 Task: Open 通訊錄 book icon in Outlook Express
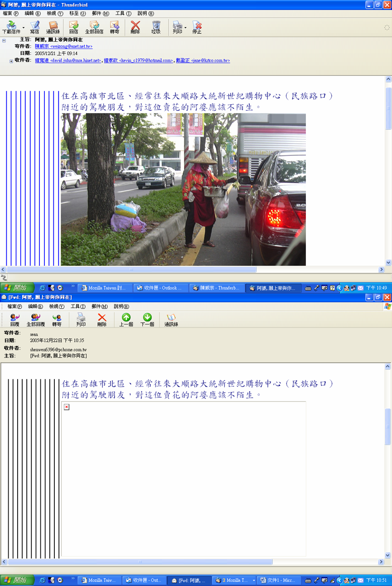[x=171, y=320]
